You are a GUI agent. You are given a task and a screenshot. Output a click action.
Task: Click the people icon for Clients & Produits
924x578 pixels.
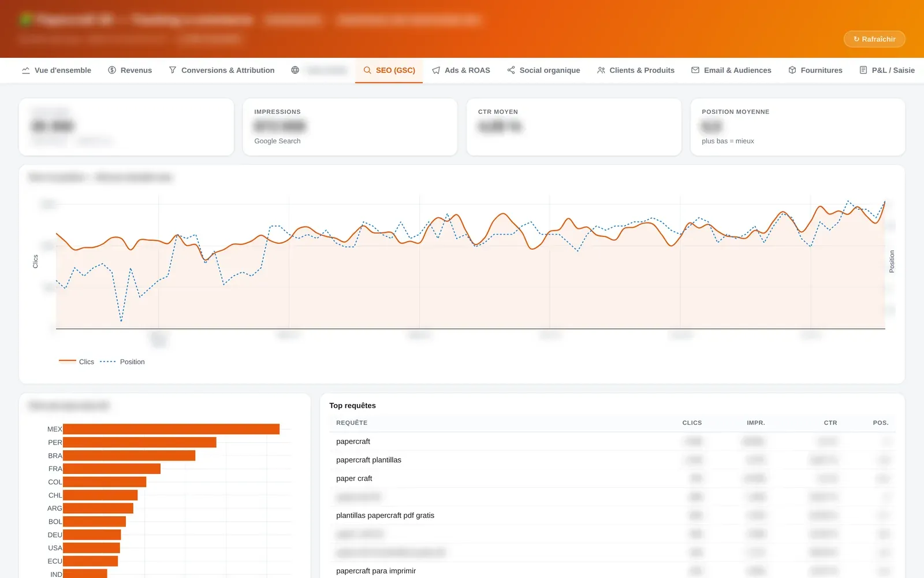pos(601,71)
